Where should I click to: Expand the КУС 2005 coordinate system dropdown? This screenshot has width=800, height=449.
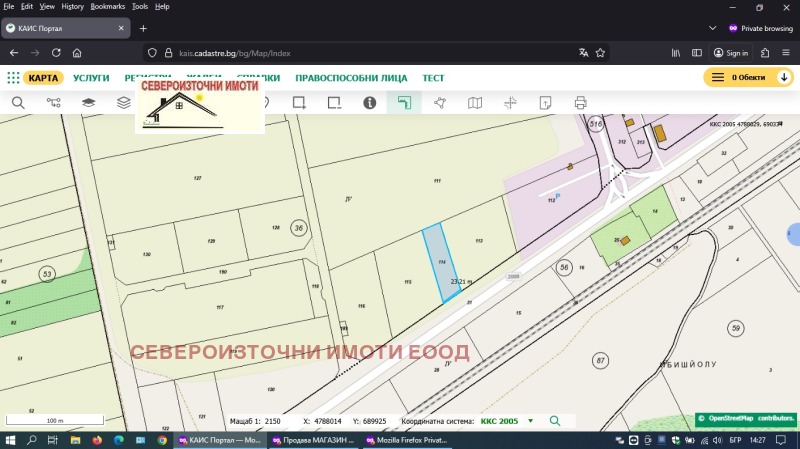[530, 421]
